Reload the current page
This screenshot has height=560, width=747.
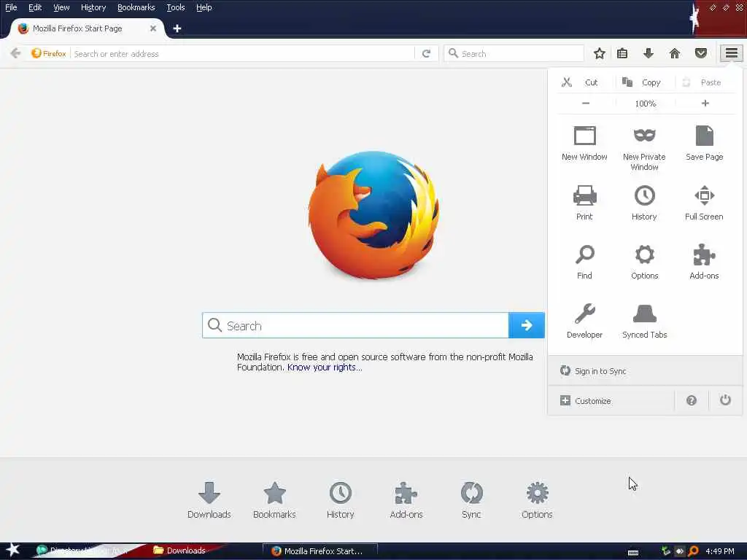(426, 54)
